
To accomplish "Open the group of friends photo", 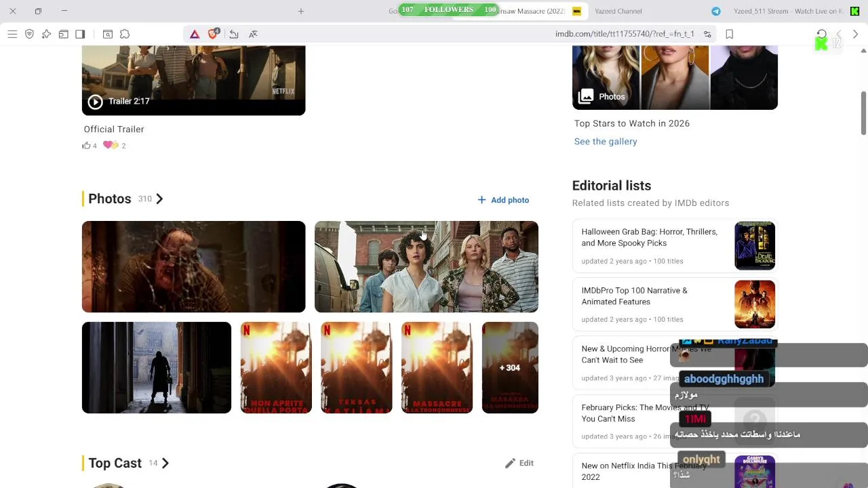I will (427, 266).
